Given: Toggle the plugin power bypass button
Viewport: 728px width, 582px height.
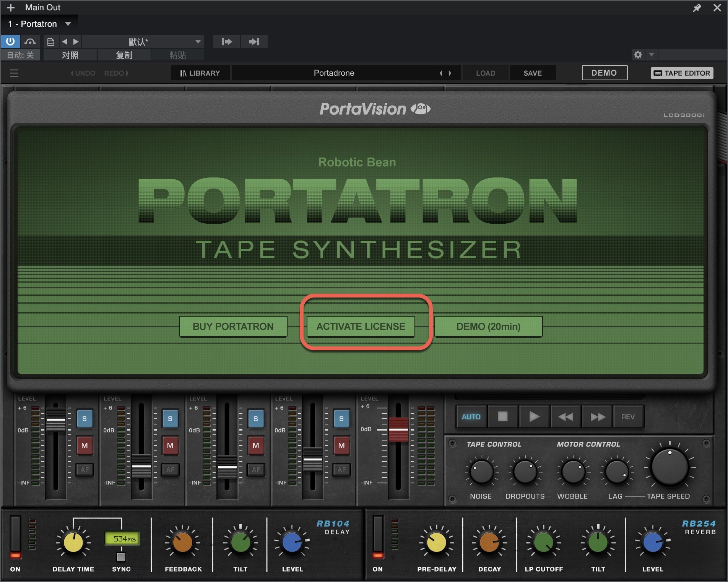Looking at the screenshot, I should (10, 41).
